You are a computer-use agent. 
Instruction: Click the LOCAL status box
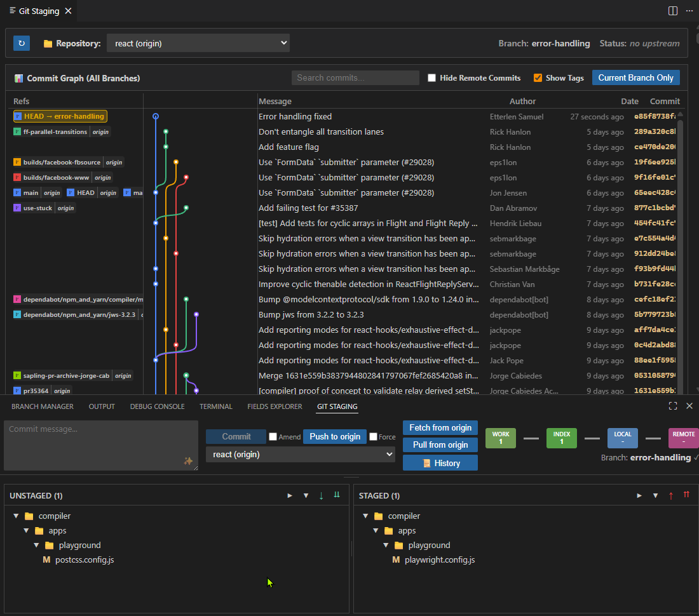(x=623, y=438)
